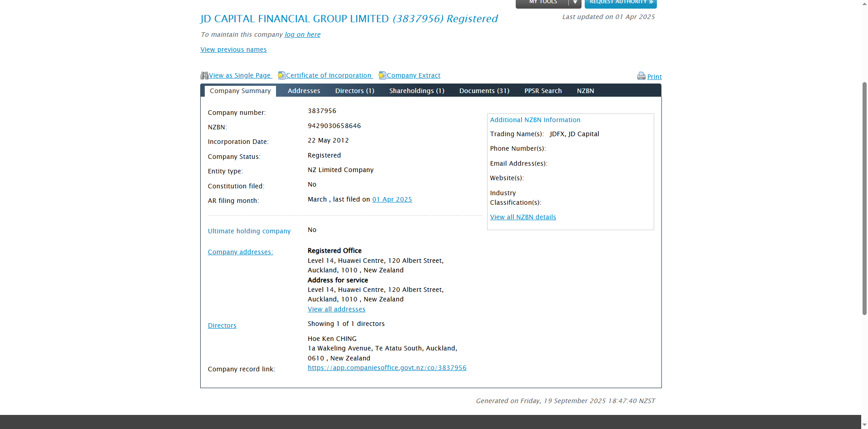Click the Company addresses link
Image resolution: width=868 pixels, height=429 pixels.
[x=240, y=252]
